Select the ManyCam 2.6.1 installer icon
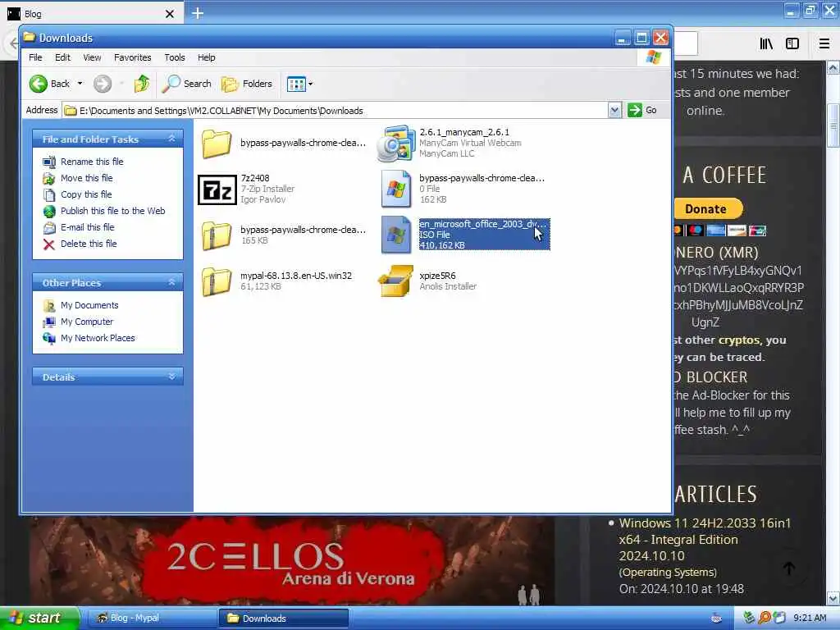840x630 pixels. click(x=396, y=144)
